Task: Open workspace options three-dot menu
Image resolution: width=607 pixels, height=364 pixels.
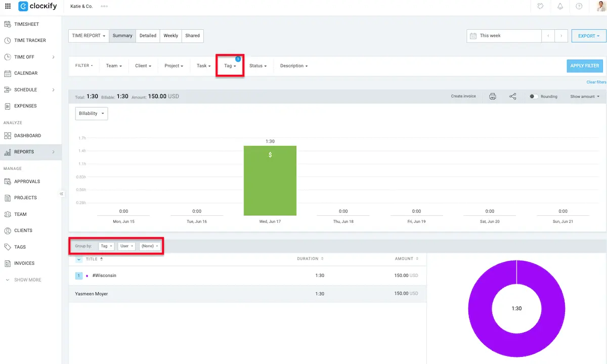Action: click(104, 7)
